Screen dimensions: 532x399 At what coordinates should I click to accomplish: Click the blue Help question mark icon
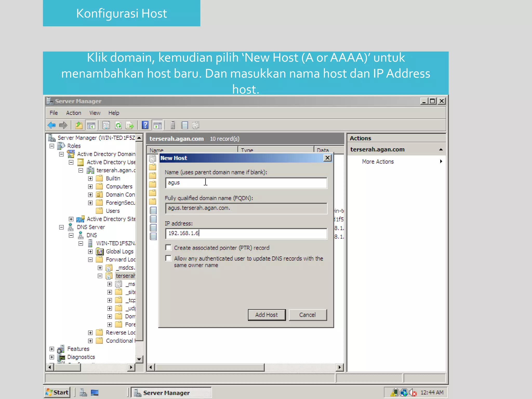click(x=145, y=125)
